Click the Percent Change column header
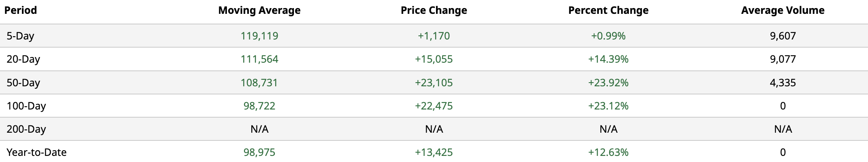The image size is (868, 162). [609, 11]
